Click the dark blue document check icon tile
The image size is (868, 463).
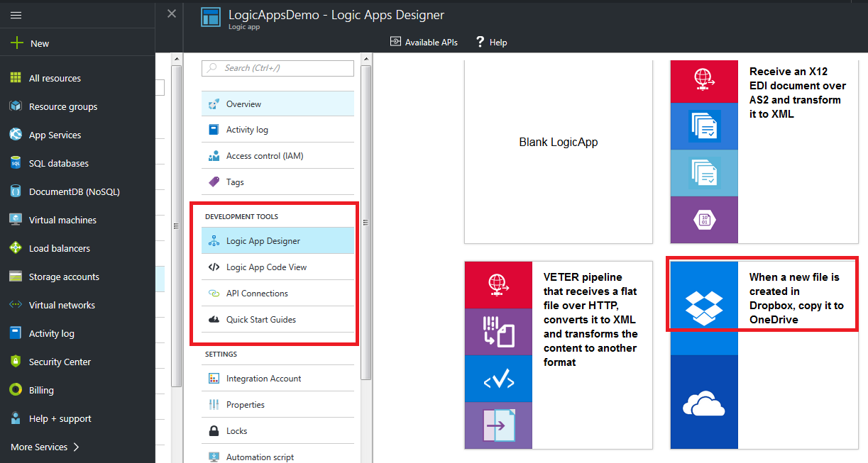tap(704, 126)
